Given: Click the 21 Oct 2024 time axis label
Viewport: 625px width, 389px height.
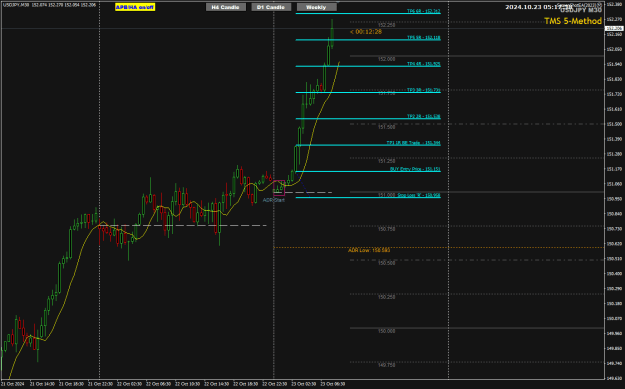Looking at the screenshot, I should (x=13, y=384).
